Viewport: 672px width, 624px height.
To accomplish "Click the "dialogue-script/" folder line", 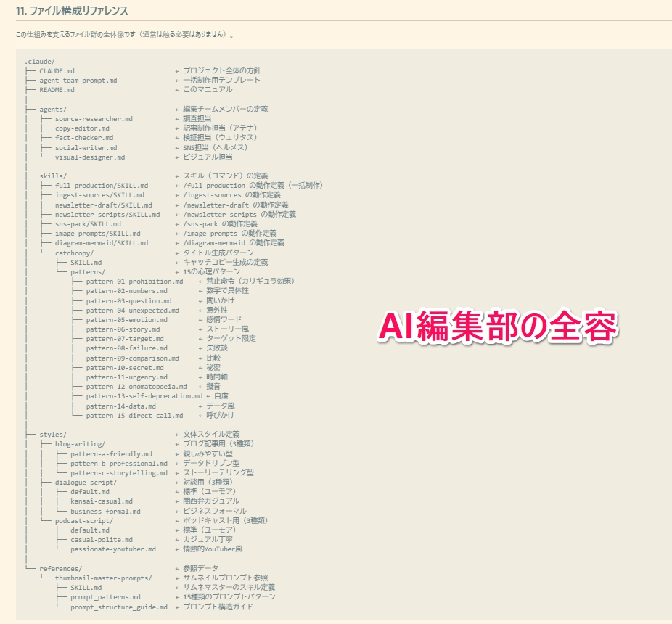I will click(x=86, y=483).
